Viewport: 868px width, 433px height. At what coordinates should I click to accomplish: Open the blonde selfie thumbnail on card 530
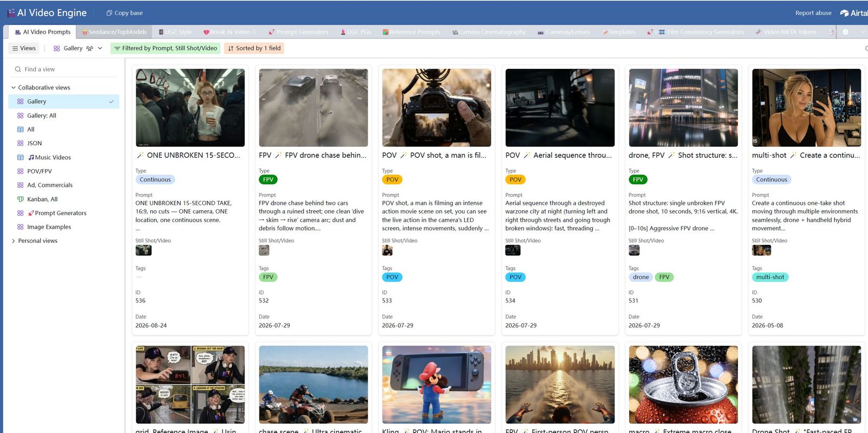click(806, 107)
